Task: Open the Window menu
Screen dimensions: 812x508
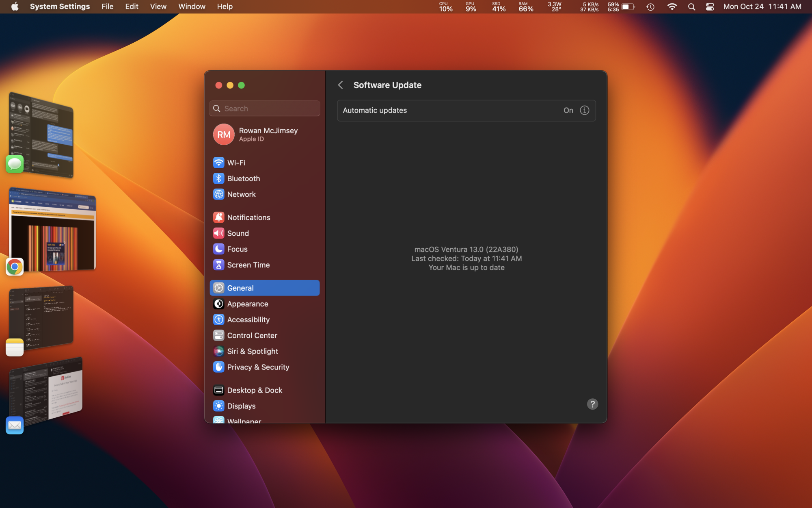Action: pyautogui.click(x=192, y=7)
